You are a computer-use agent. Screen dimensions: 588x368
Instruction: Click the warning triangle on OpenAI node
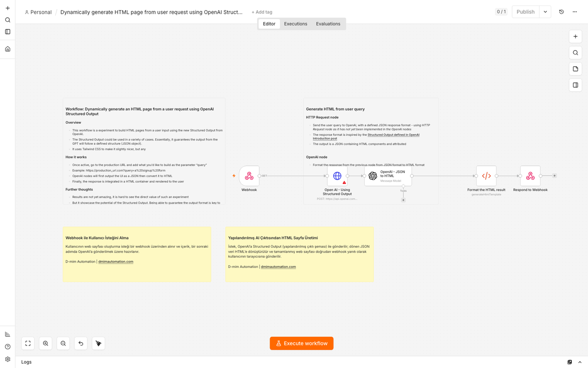pos(344,183)
